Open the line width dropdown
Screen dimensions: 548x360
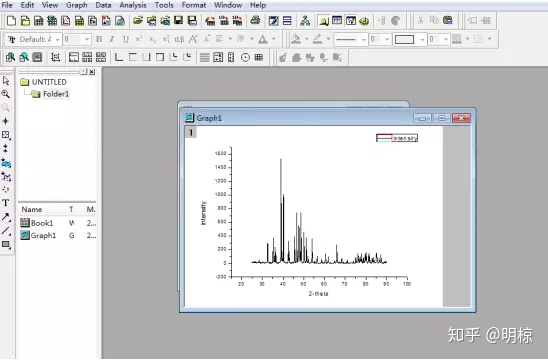click(387, 39)
